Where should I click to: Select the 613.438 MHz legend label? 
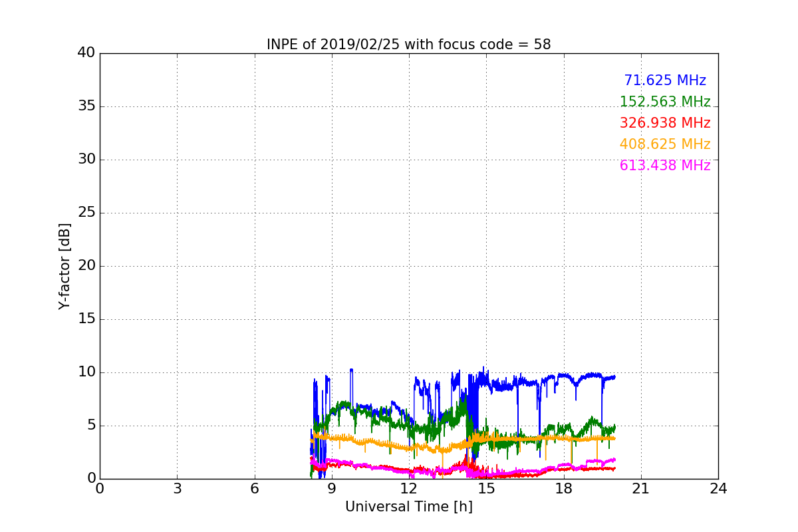click(665, 166)
